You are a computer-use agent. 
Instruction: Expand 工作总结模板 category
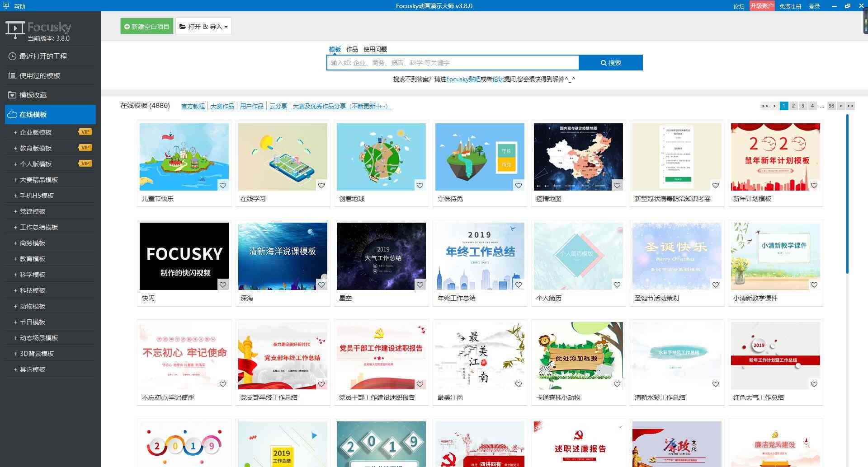coord(50,227)
